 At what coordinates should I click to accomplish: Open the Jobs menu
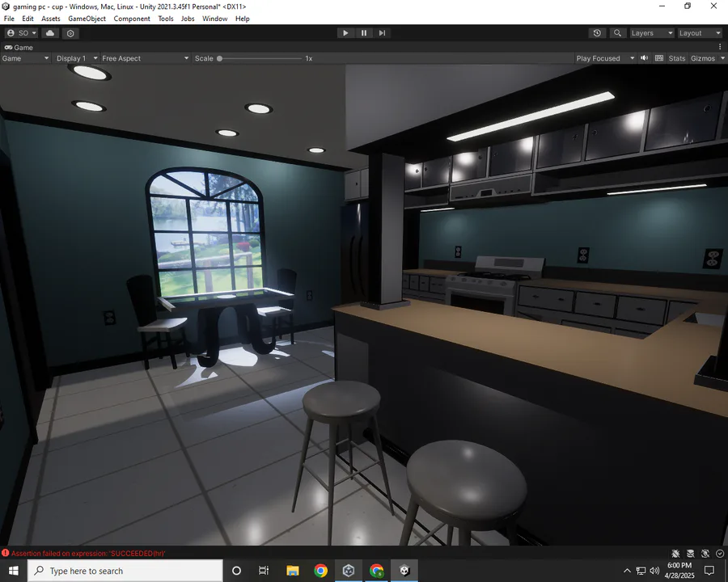[188, 19]
